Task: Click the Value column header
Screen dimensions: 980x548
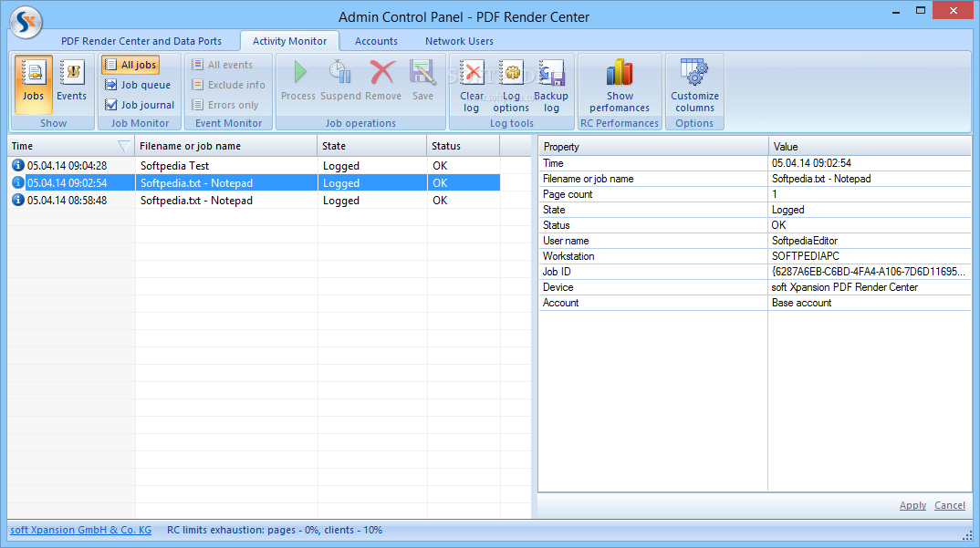Action: click(x=870, y=147)
